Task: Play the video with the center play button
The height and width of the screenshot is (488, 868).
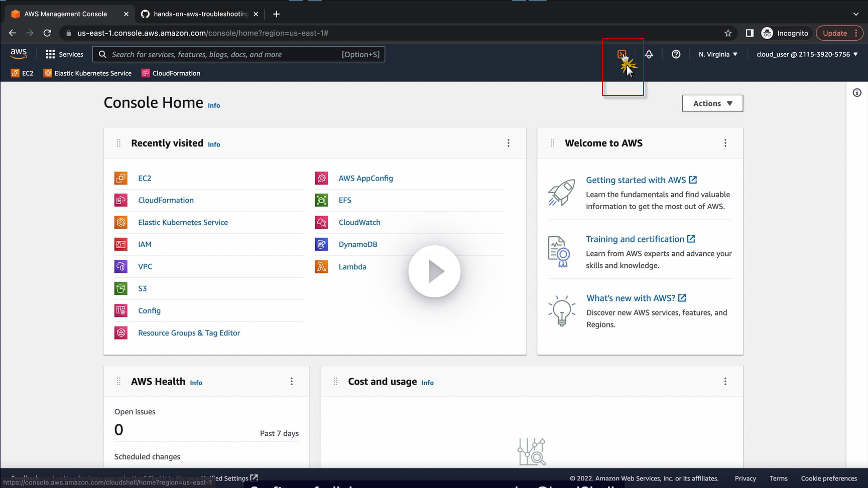Action: 434,271
